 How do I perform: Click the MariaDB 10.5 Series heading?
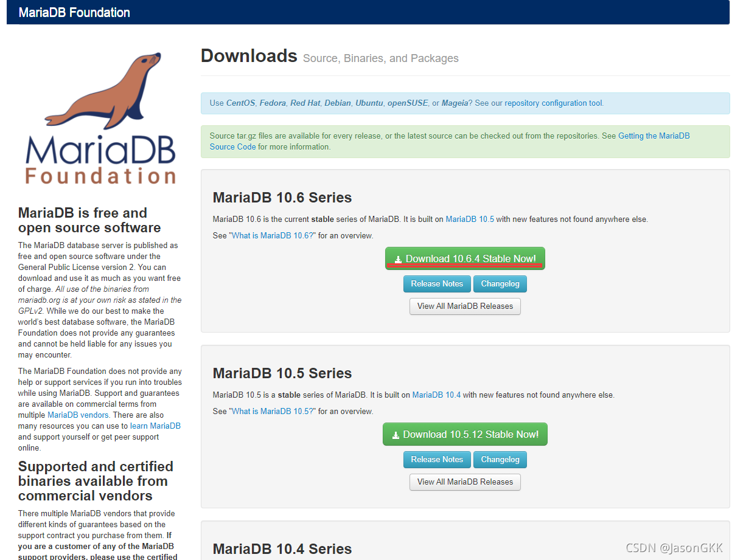pos(282,373)
